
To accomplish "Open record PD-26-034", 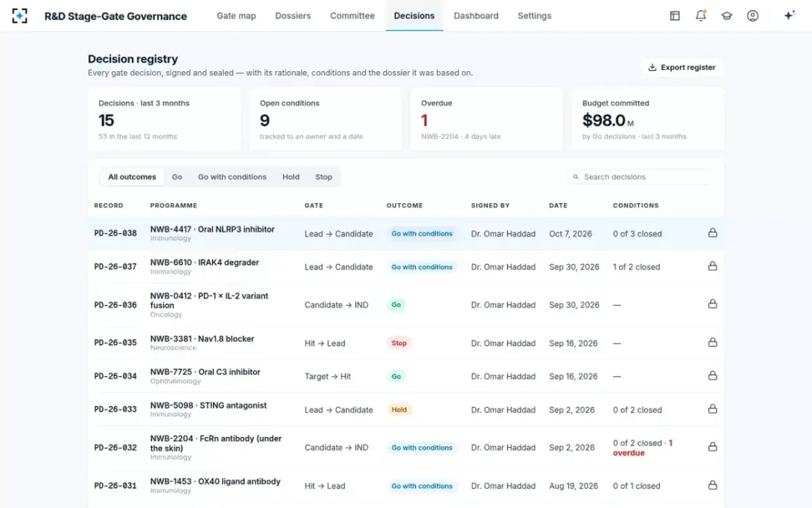I will [116, 376].
